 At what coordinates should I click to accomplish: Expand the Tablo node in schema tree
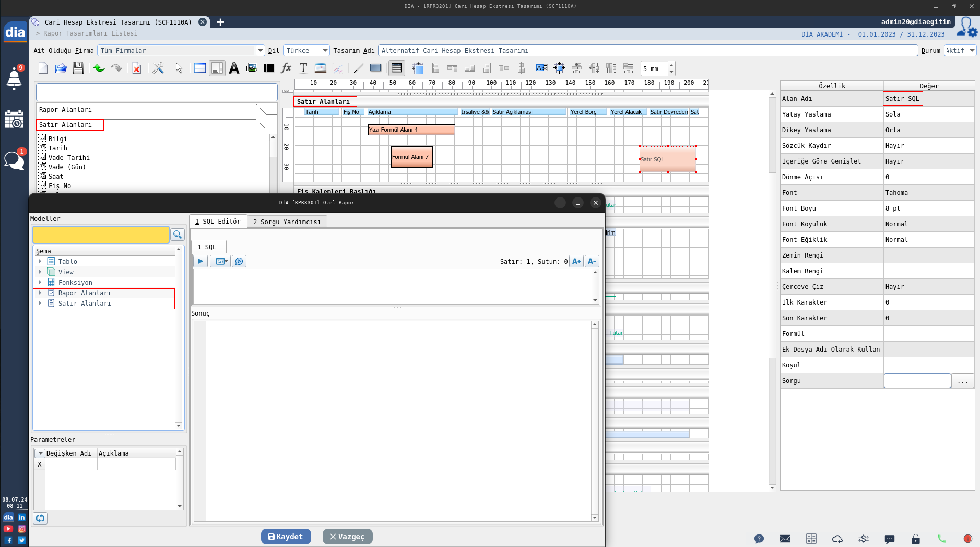coord(40,261)
